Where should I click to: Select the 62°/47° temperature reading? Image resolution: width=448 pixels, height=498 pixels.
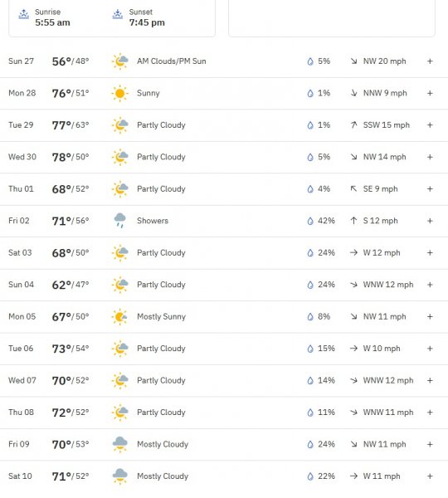pos(71,285)
